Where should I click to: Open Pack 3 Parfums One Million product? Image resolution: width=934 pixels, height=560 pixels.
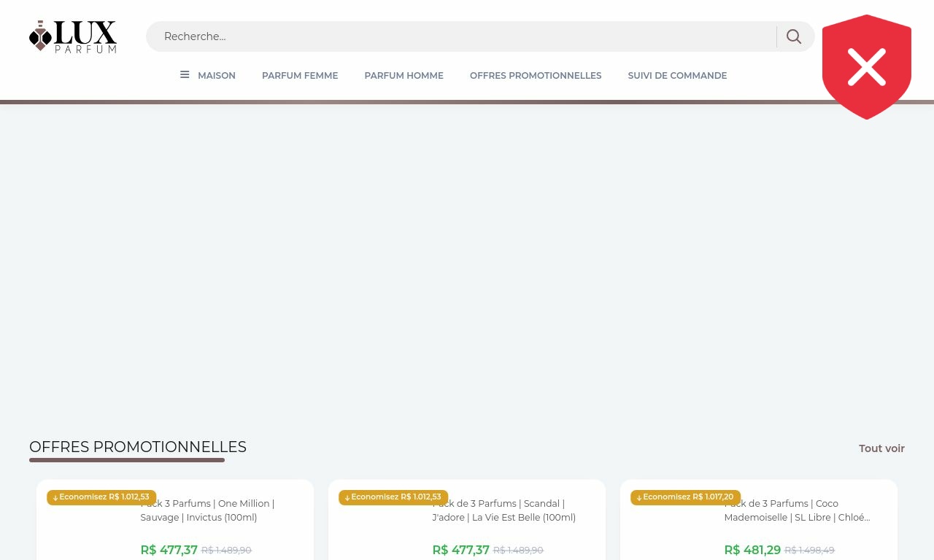(207, 510)
